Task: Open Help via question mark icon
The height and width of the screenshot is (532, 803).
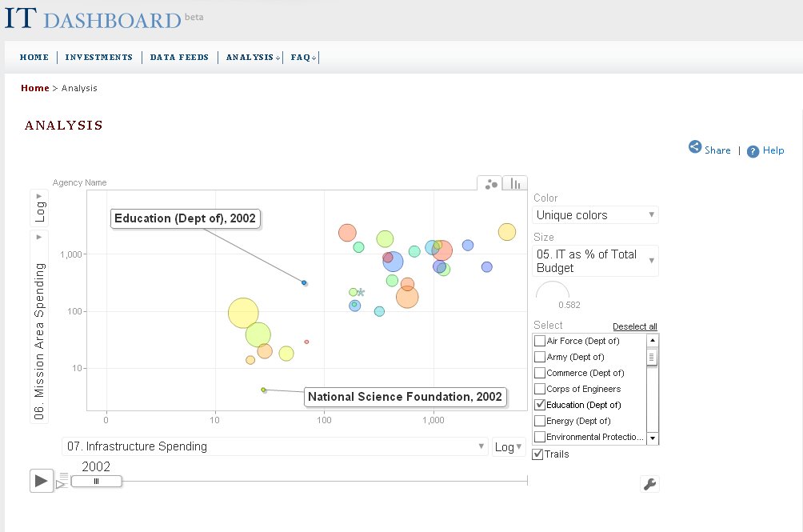Action: [x=753, y=150]
